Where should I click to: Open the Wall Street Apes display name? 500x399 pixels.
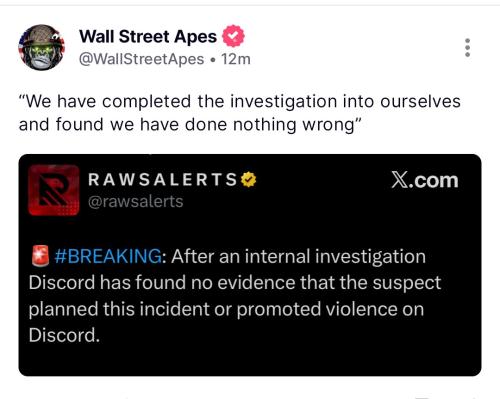pyautogui.click(x=148, y=36)
